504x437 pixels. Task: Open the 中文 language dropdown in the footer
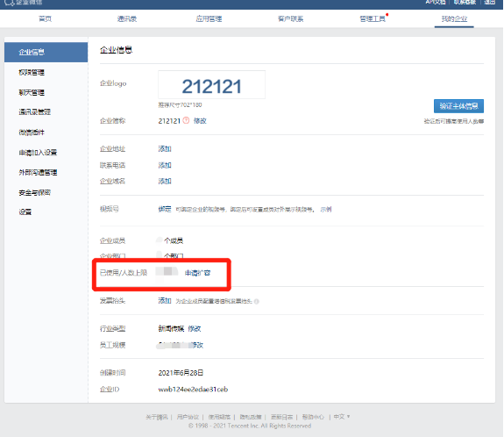(x=342, y=417)
